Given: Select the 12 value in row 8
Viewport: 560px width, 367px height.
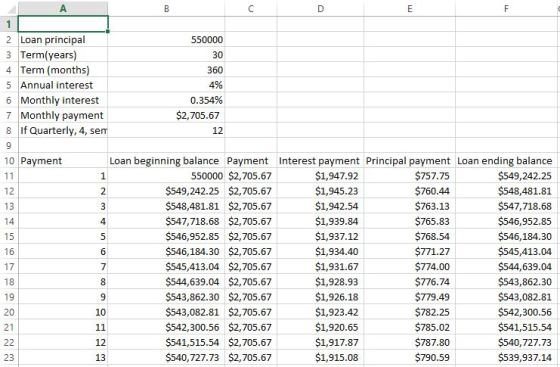Looking at the screenshot, I should [x=166, y=131].
